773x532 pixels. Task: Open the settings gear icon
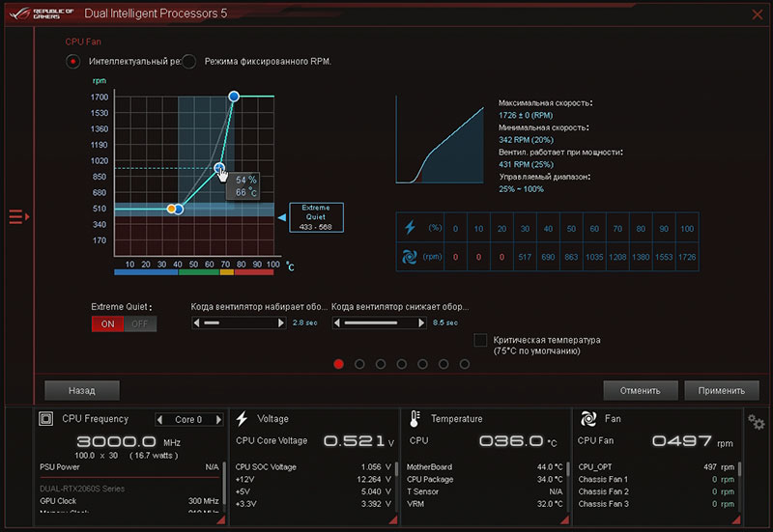coord(756,422)
